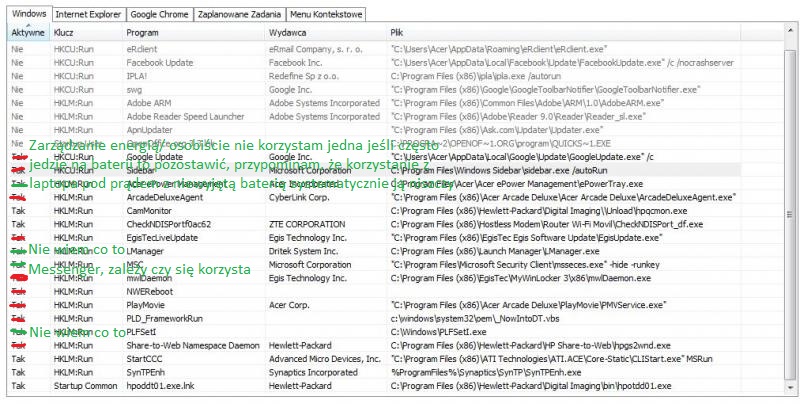Sort the list by the Aktywne column
800x404 pixels.
pyautogui.click(x=27, y=33)
